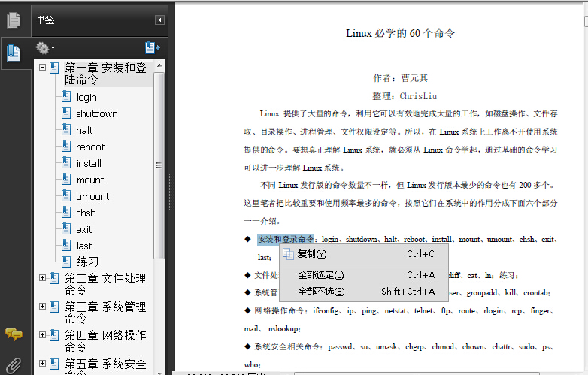Image resolution: width=588 pixels, height=375 pixels.
Task: Click bookmark icon beside 第二章 文件处理命令
Action: (54, 278)
